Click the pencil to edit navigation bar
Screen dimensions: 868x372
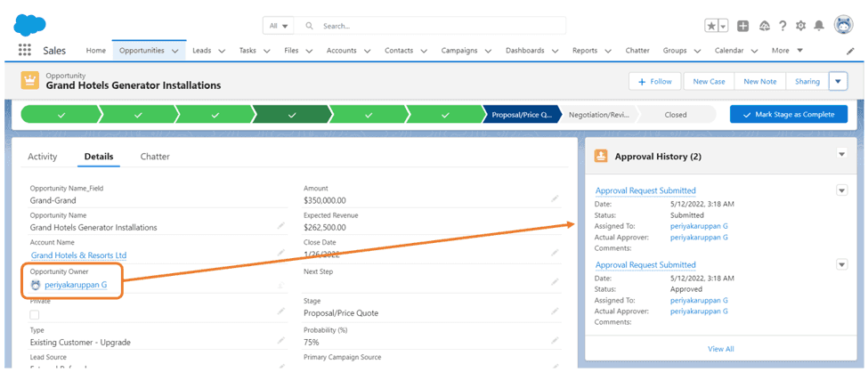(x=851, y=51)
